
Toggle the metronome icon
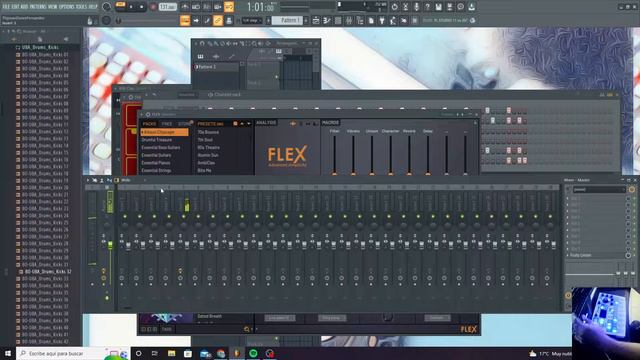click(x=184, y=7)
